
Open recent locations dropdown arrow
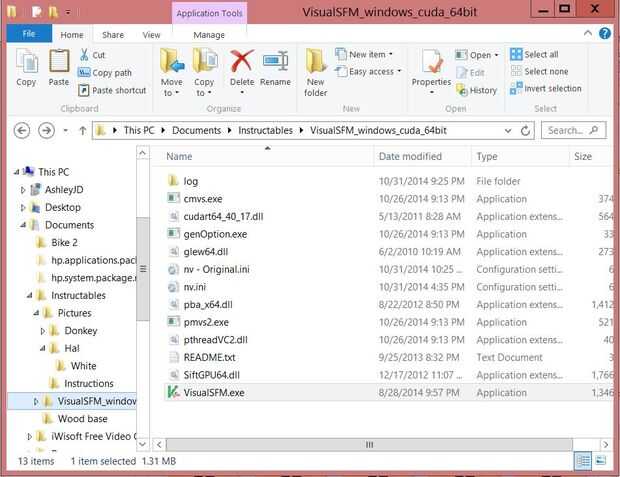point(66,131)
